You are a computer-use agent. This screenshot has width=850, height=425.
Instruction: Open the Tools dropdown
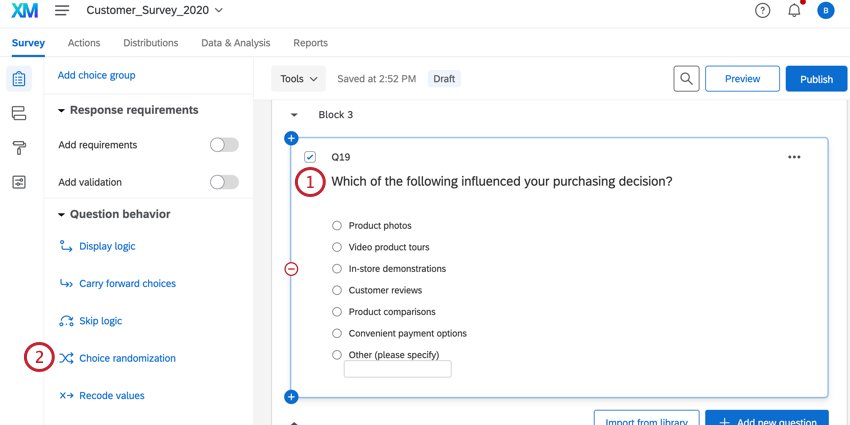point(298,79)
